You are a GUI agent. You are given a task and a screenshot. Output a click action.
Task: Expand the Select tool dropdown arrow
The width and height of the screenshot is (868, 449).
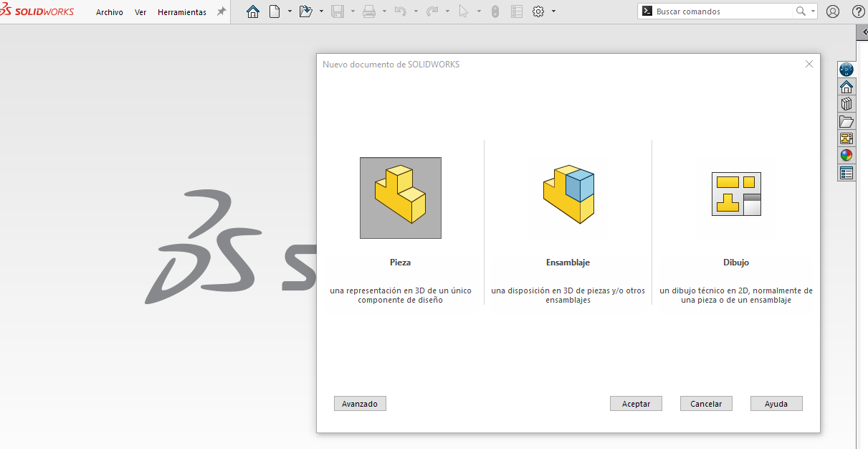pyautogui.click(x=478, y=11)
